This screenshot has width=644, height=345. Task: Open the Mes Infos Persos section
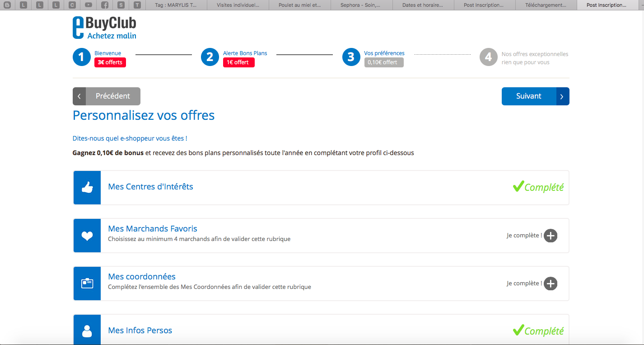coord(140,330)
